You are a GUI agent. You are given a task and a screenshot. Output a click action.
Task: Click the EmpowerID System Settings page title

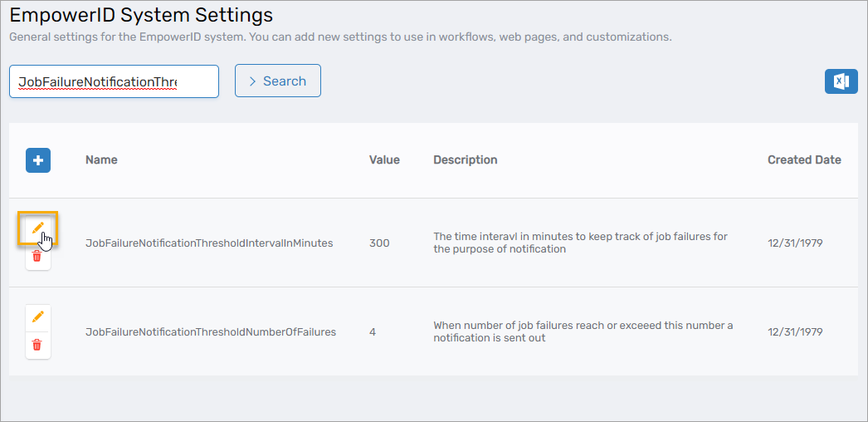tap(141, 15)
